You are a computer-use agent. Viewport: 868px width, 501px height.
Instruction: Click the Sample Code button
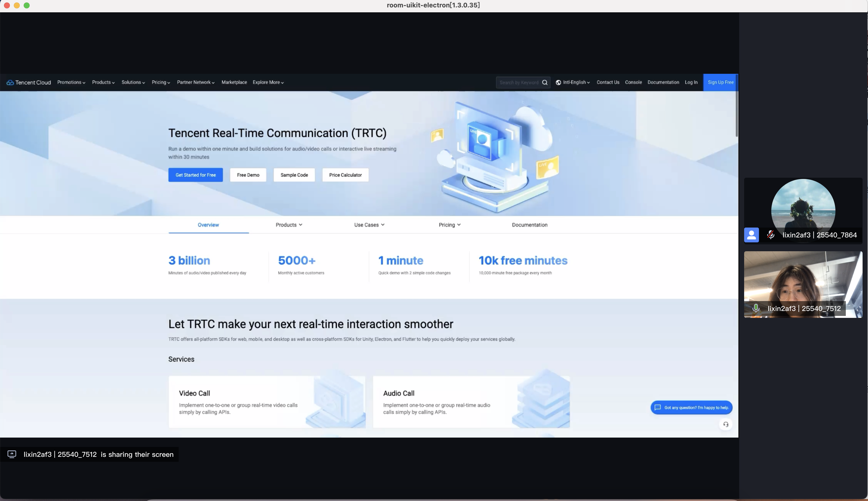point(294,175)
